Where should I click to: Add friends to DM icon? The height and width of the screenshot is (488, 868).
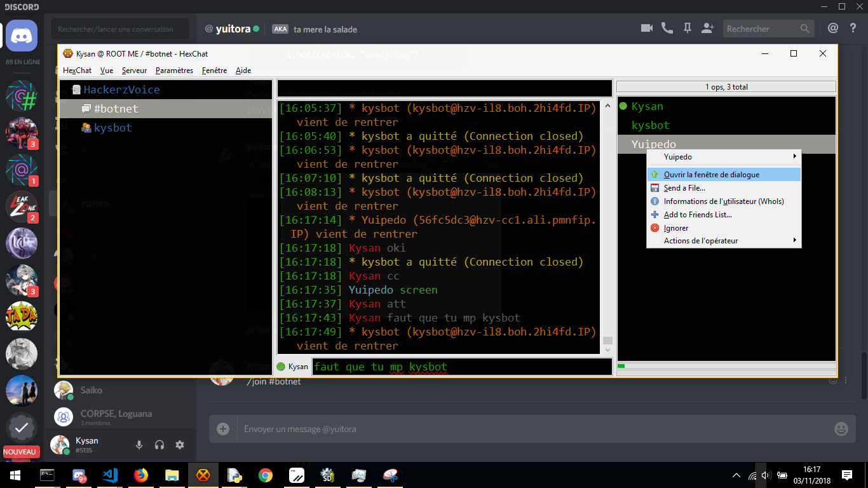(x=707, y=29)
